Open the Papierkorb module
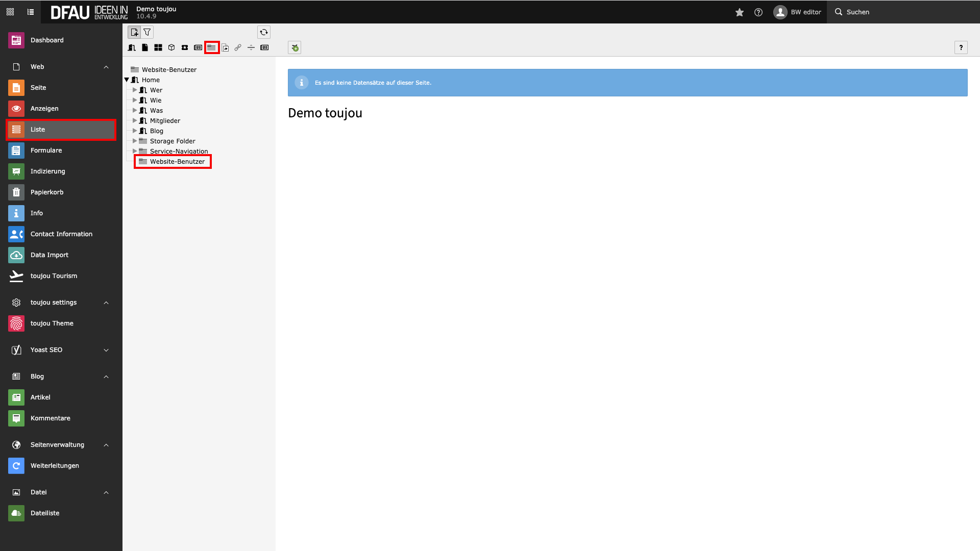Screen dimensions: 980x551 click(x=46, y=192)
